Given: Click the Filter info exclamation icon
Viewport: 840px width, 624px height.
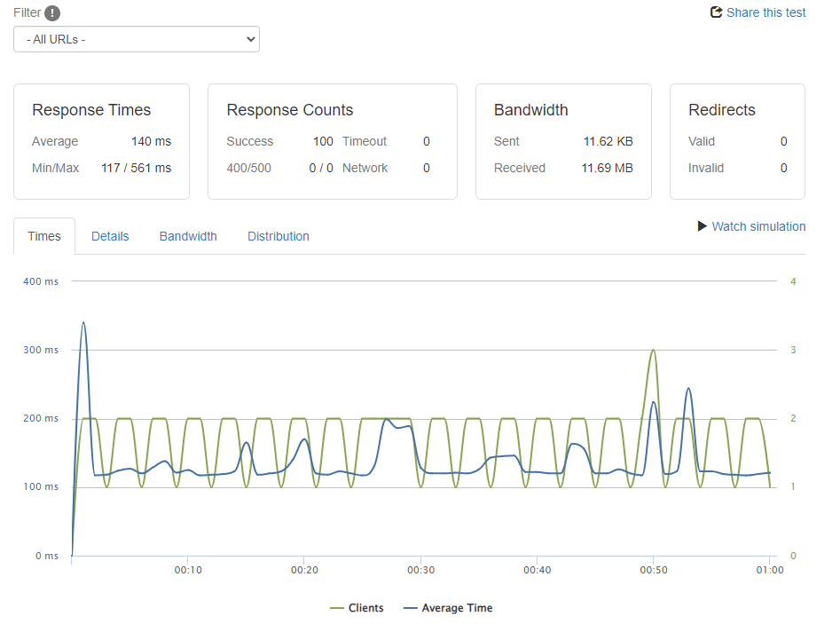Looking at the screenshot, I should [x=52, y=13].
